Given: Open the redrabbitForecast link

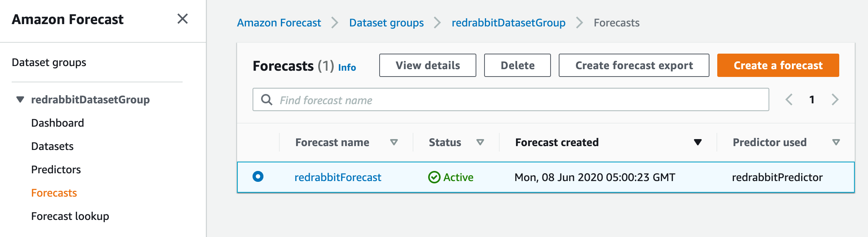Looking at the screenshot, I should [338, 178].
